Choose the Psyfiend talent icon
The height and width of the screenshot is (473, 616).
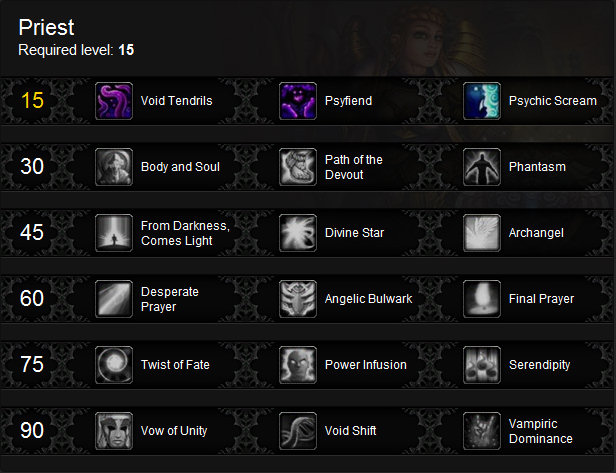click(298, 101)
